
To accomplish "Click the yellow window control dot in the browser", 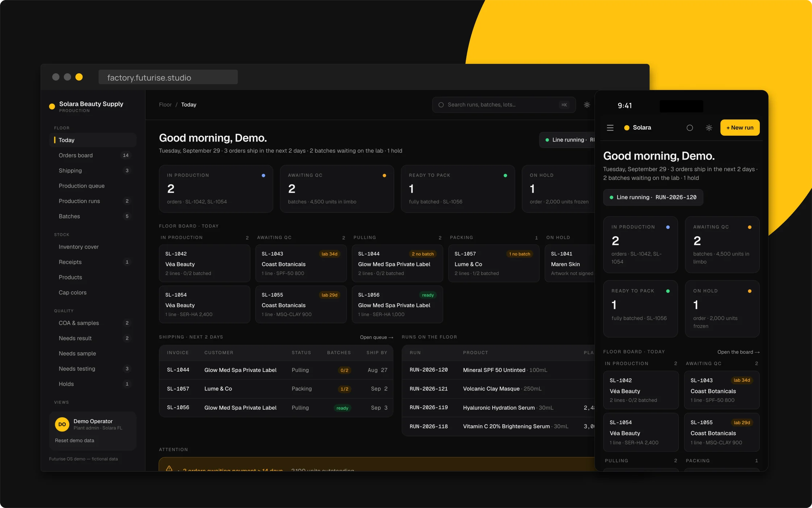I will point(79,77).
